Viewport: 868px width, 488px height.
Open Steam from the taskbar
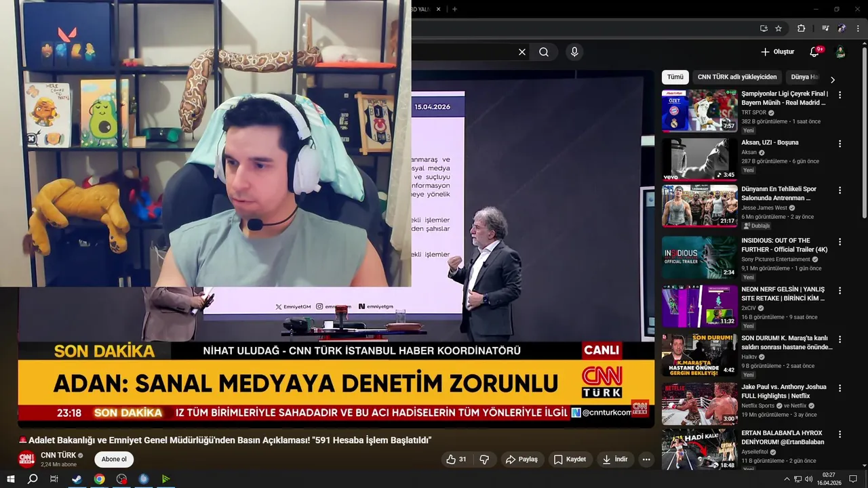(77, 479)
